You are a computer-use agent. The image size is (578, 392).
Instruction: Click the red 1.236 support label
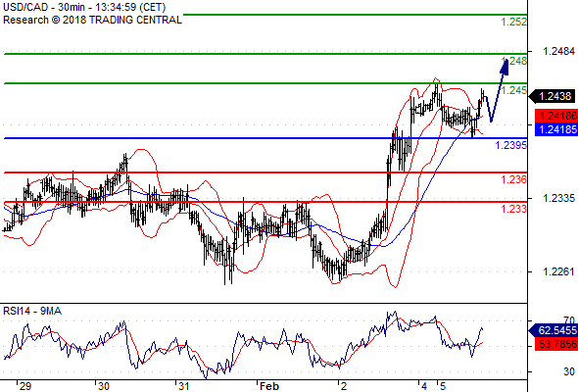tap(514, 179)
